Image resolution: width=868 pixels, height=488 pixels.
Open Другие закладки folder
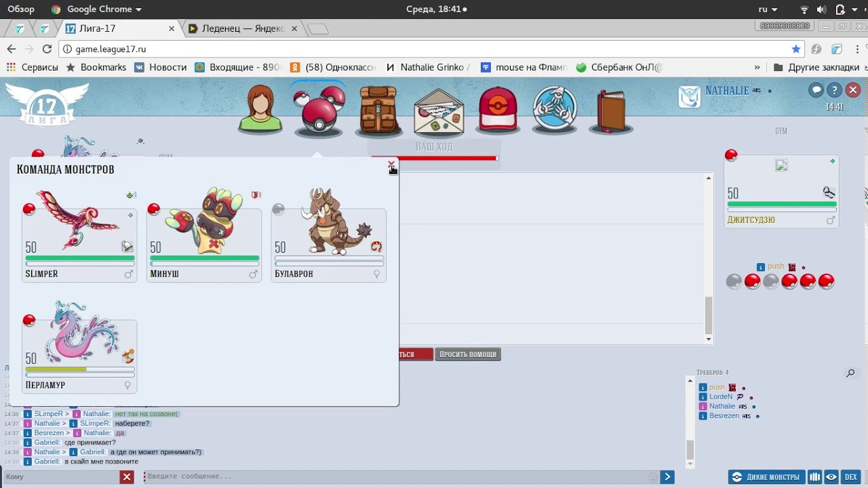(x=816, y=67)
